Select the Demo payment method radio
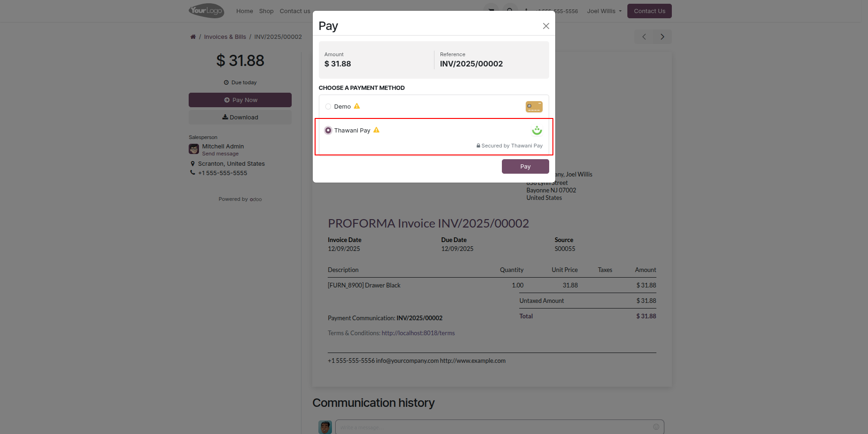 328,107
